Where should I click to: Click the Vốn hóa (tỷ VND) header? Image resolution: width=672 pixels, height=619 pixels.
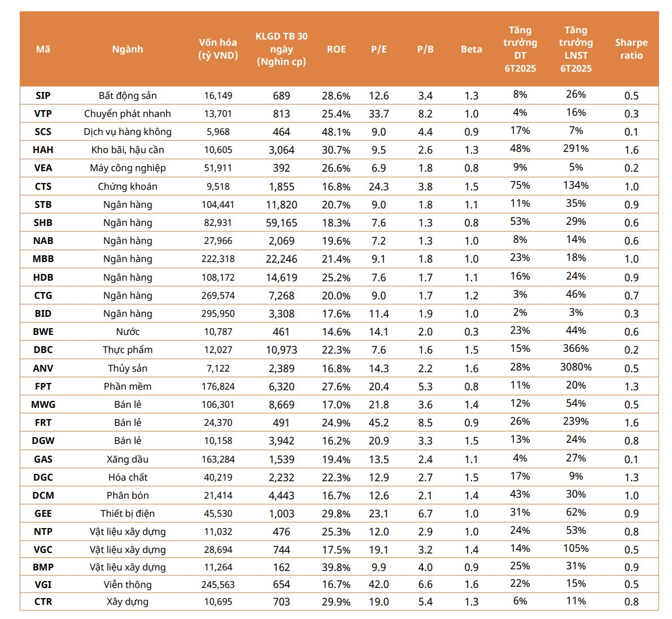[218, 49]
